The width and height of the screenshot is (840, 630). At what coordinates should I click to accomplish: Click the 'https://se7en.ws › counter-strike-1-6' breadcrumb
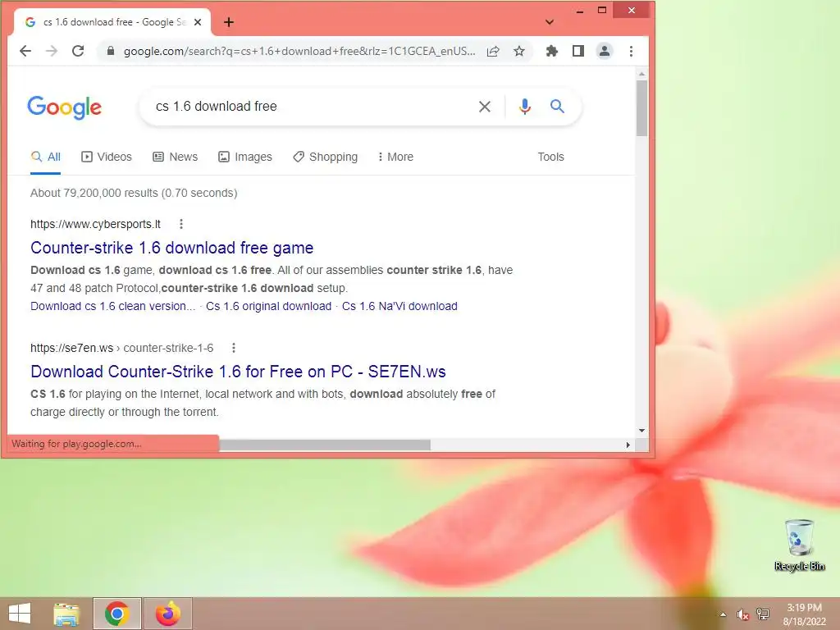(122, 348)
